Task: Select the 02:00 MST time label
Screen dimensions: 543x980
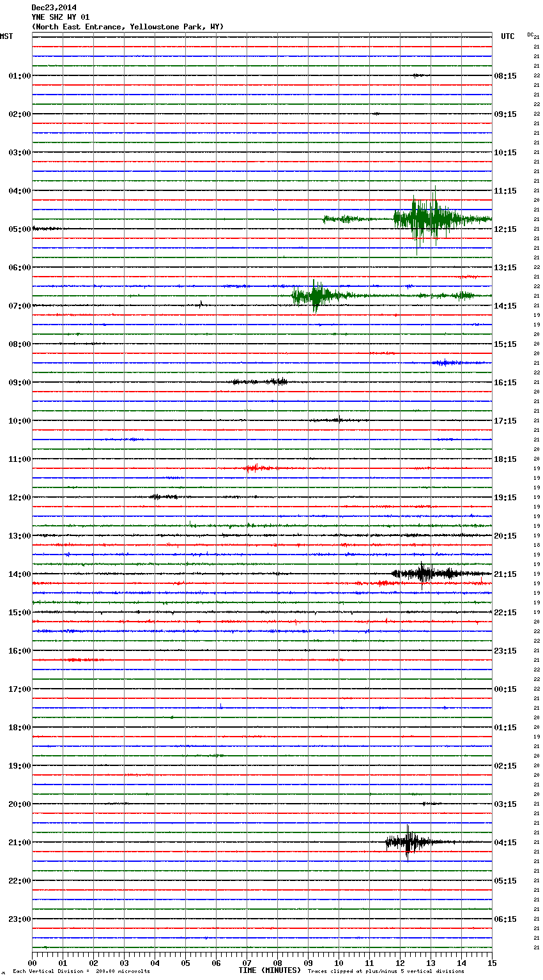Action: tap(19, 114)
